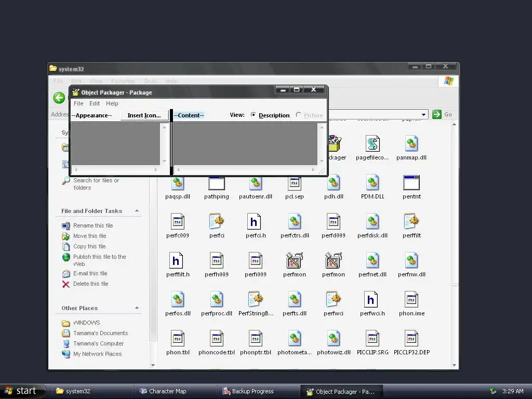Image resolution: width=532 pixels, height=399 pixels.
Task: Select the pathping application icon
Action: [x=217, y=183]
